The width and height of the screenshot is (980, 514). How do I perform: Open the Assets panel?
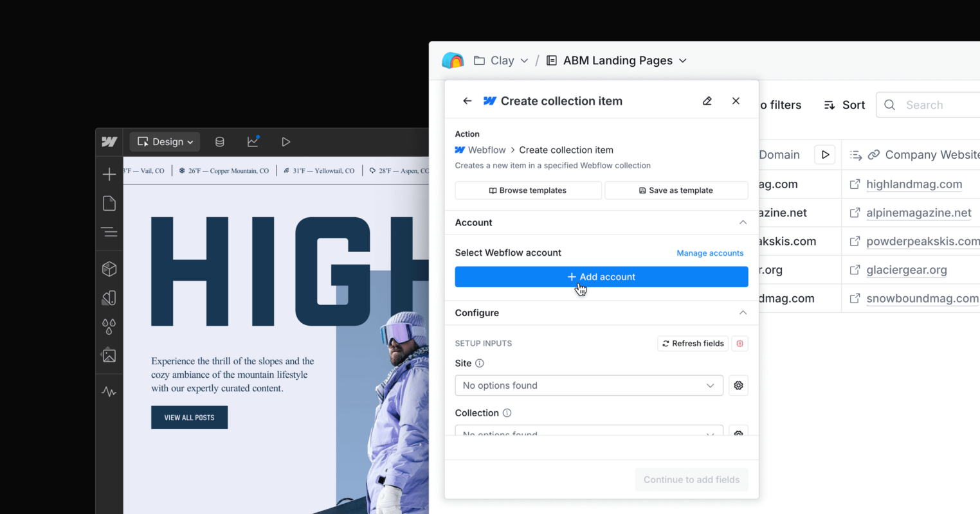[109, 355]
